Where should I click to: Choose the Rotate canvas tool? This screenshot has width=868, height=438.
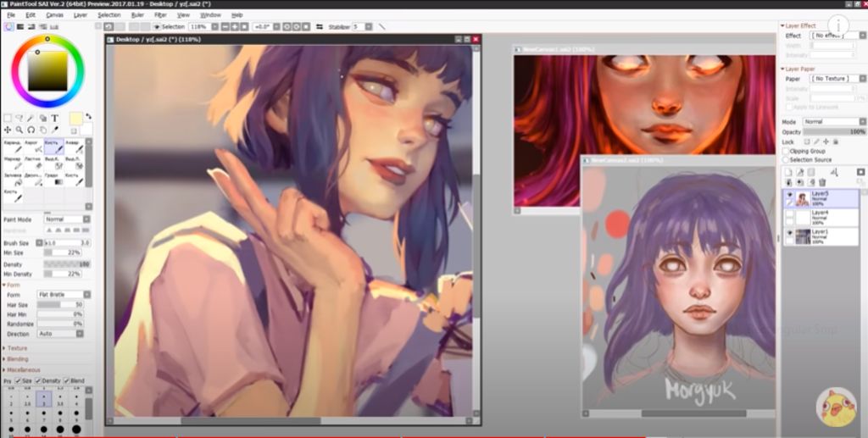click(31, 130)
